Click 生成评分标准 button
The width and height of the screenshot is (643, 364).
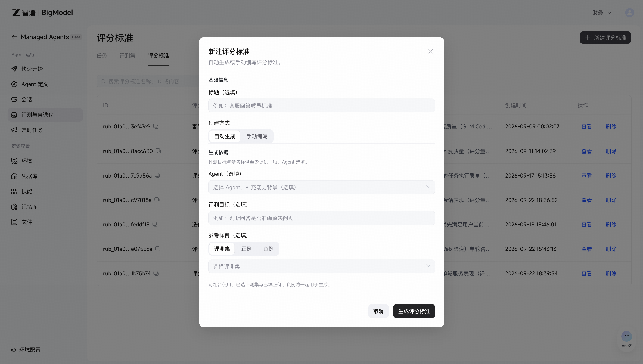coord(414,311)
